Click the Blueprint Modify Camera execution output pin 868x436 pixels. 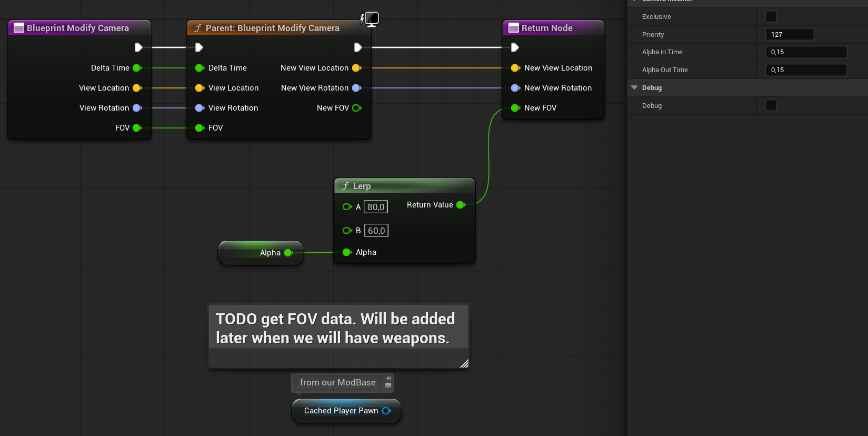point(138,47)
